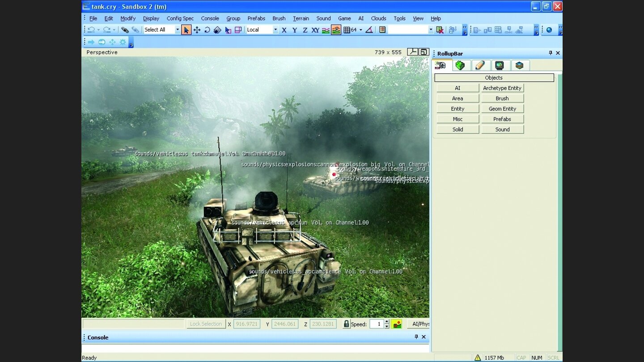644x362 pixels.
Task: Open the Clouds menu
Action: click(378, 18)
